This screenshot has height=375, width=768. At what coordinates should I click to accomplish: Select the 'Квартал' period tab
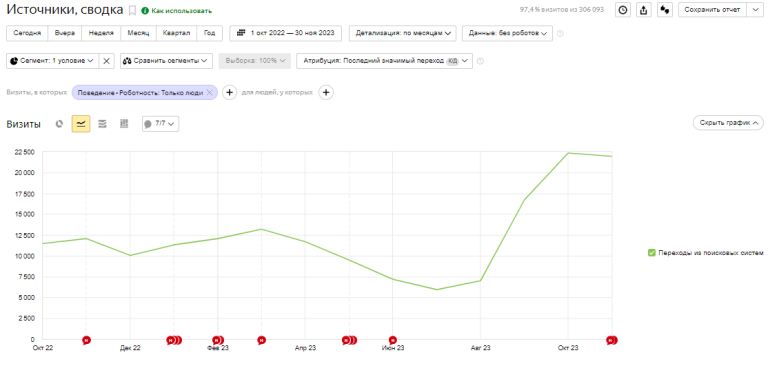coord(176,33)
